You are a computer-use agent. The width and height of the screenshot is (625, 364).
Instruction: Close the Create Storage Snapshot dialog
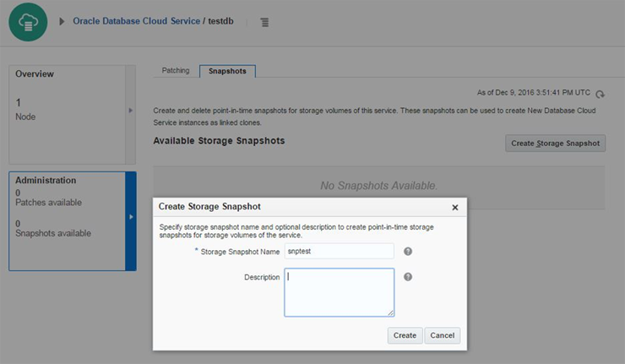click(x=455, y=207)
